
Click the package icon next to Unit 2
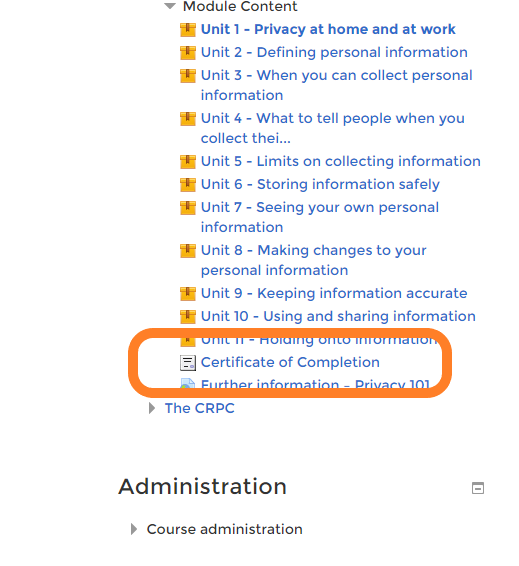click(188, 53)
